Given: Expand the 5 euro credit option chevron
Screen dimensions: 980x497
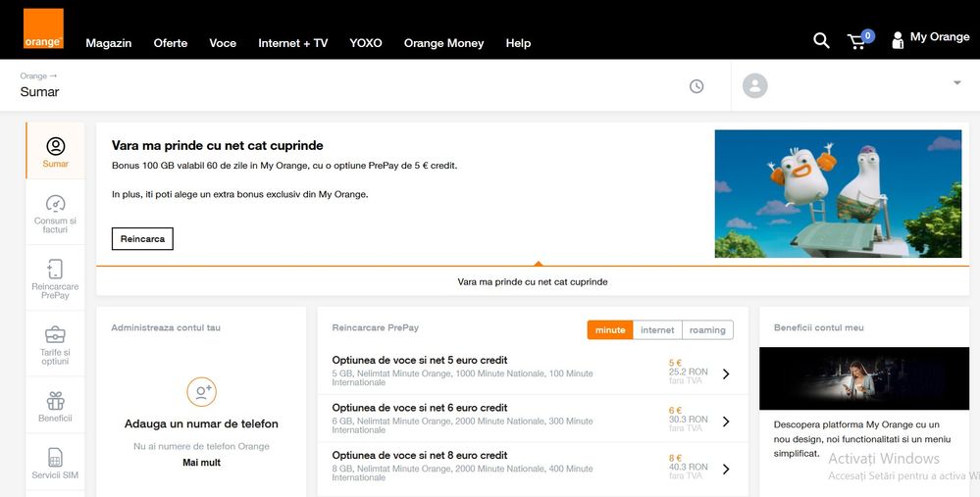Looking at the screenshot, I should [x=726, y=373].
